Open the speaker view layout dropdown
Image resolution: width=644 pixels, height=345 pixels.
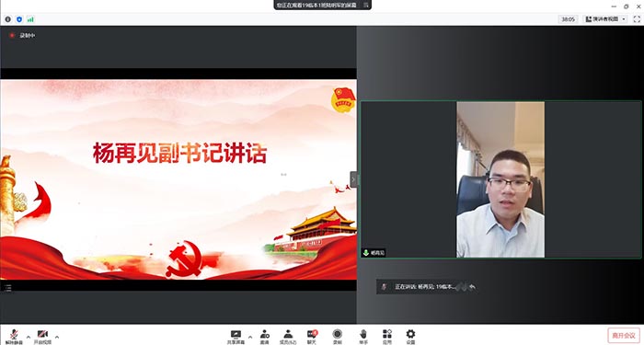pos(605,19)
